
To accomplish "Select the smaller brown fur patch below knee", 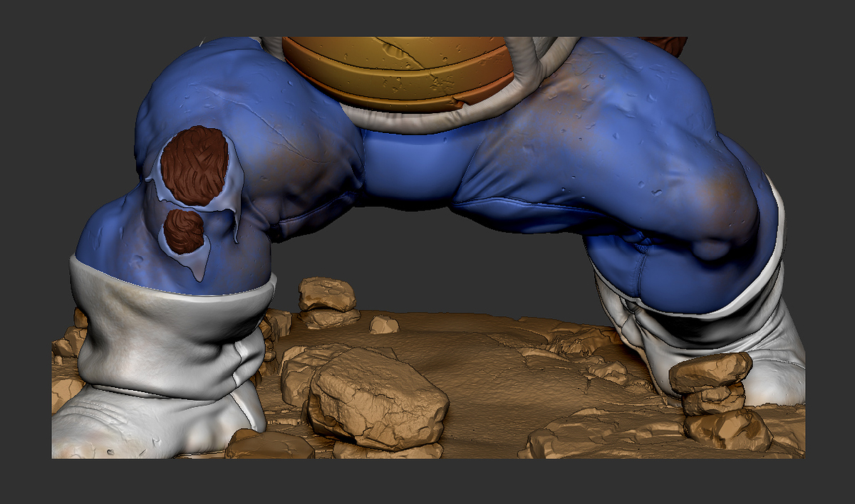I will pyautogui.click(x=184, y=231).
